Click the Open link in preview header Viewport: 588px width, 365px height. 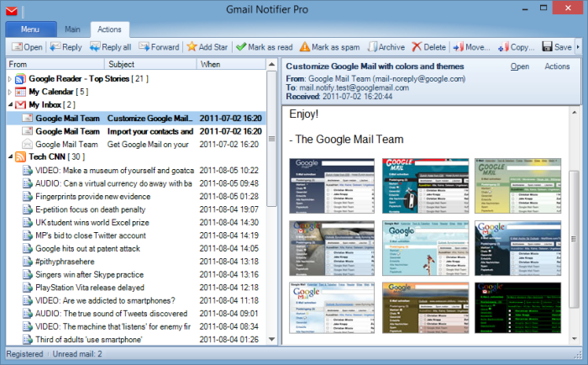tap(519, 66)
